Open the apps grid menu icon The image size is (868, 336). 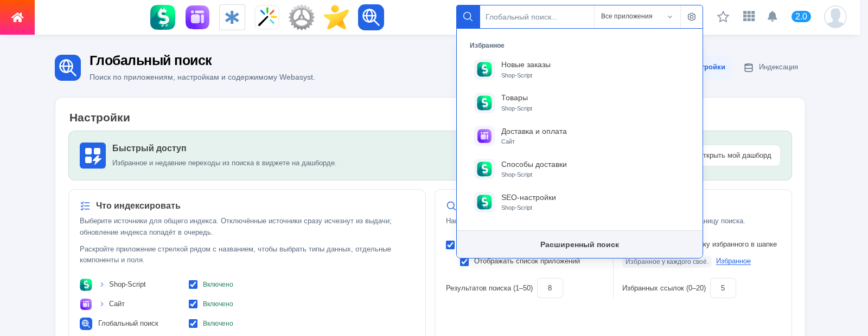[749, 16]
